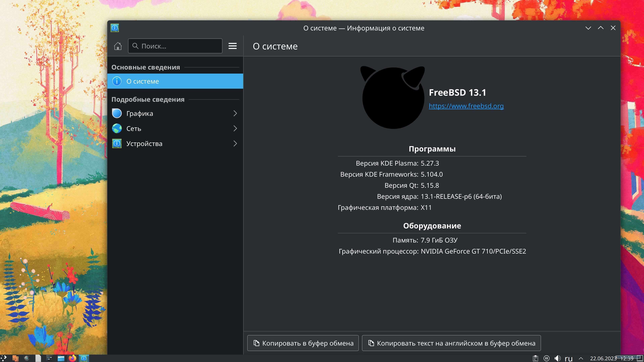Click the Графический процессор label

tap(379, 251)
